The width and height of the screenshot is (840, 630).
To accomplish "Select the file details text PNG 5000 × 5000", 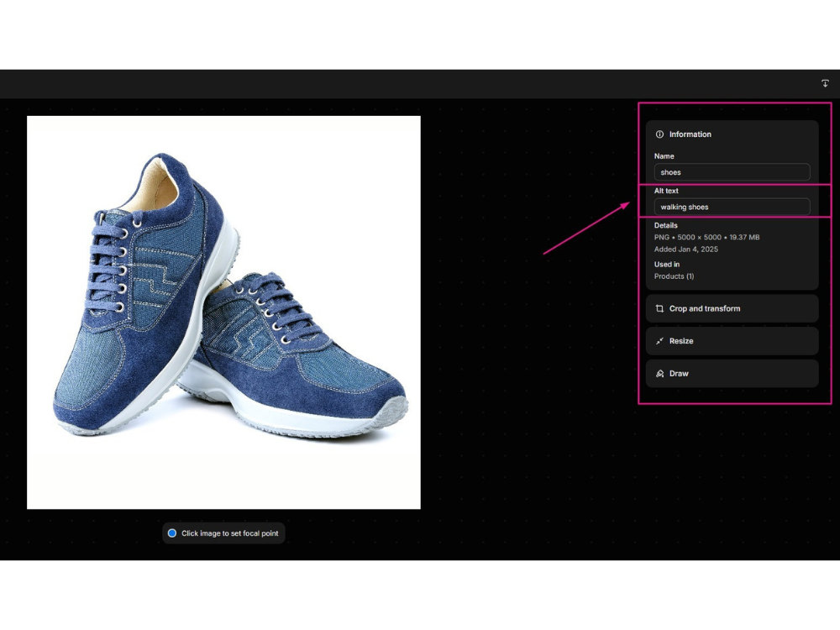I will (x=706, y=238).
